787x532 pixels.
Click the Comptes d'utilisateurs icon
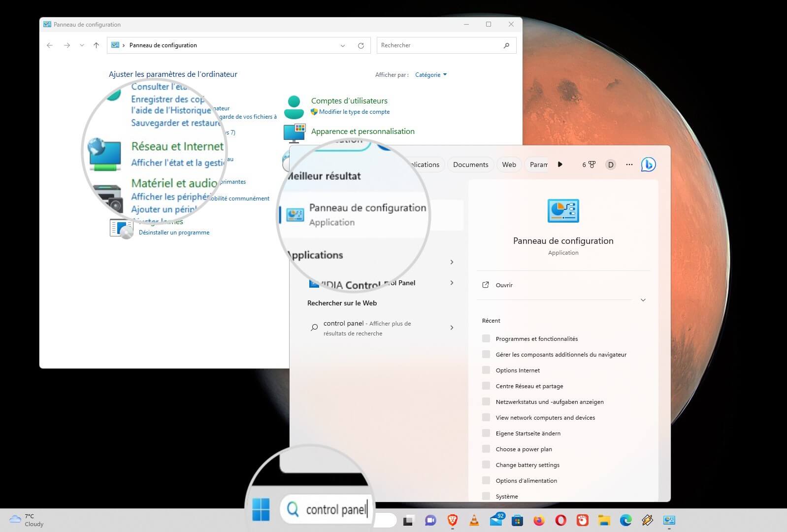click(294, 107)
